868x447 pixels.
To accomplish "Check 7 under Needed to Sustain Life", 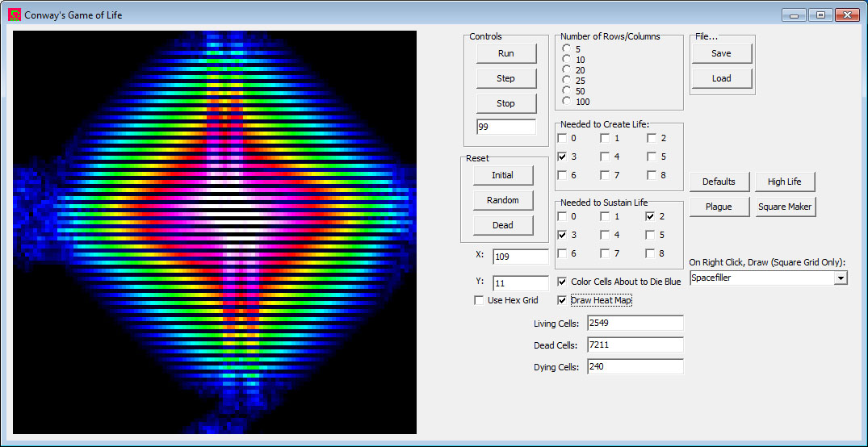I will pyautogui.click(x=605, y=253).
